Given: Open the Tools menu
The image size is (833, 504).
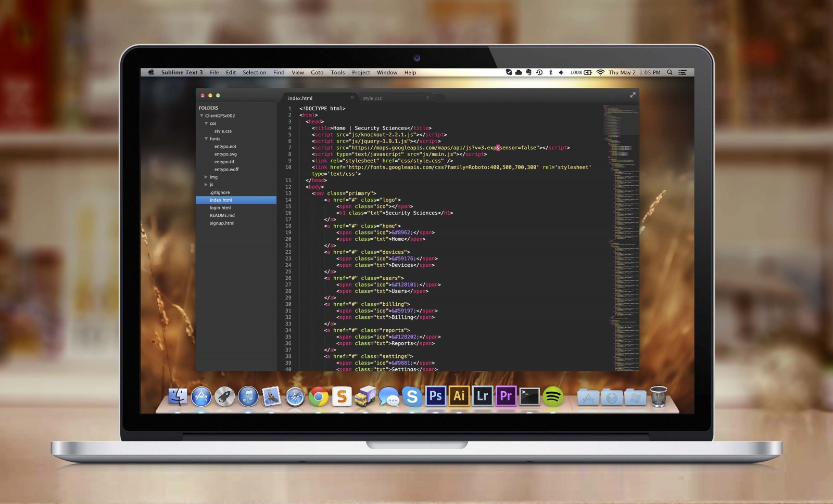Looking at the screenshot, I should click(x=337, y=72).
